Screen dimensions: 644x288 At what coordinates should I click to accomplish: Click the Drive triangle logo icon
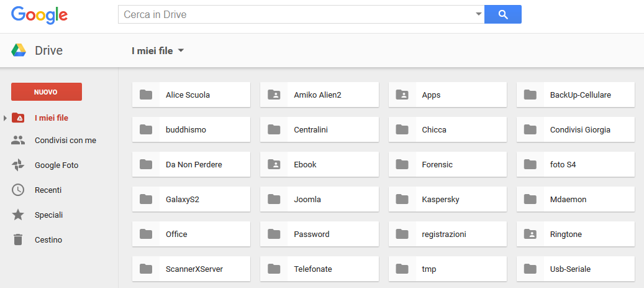pyautogui.click(x=19, y=50)
